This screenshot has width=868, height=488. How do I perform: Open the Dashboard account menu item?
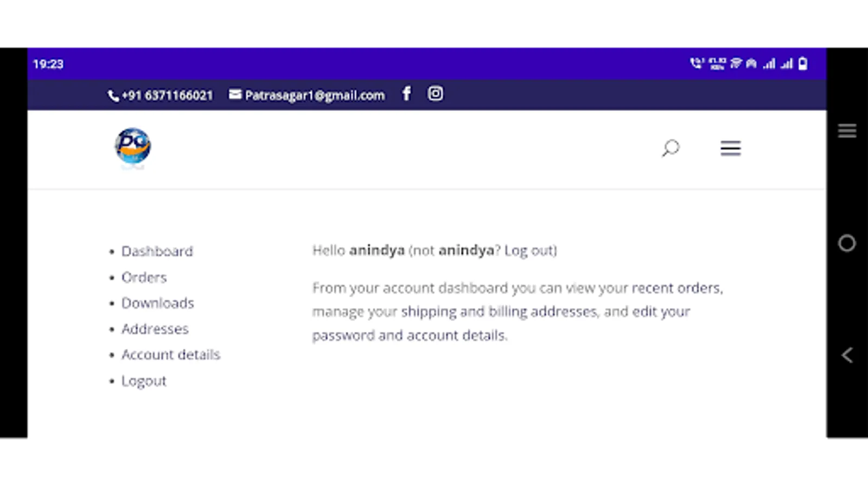[x=157, y=251]
